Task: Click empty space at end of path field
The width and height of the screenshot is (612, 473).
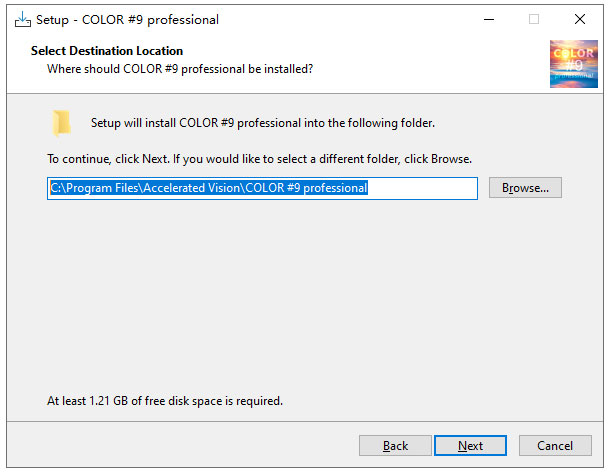Action: (422, 188)
